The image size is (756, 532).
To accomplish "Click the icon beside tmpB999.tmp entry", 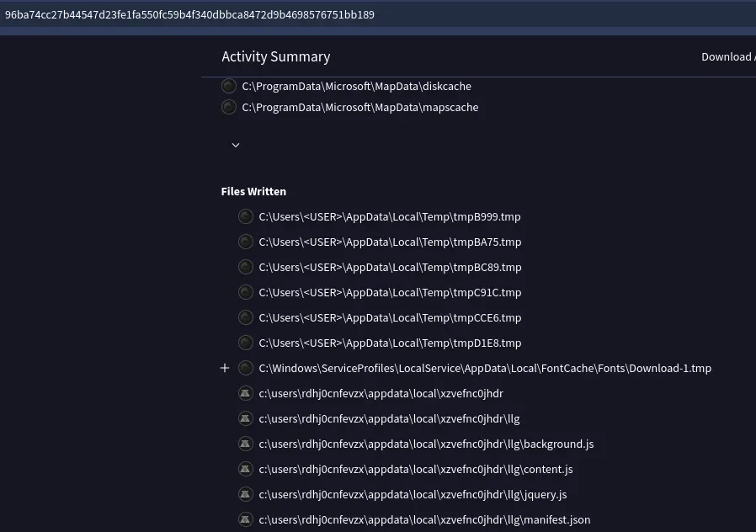I will (245, 216).
